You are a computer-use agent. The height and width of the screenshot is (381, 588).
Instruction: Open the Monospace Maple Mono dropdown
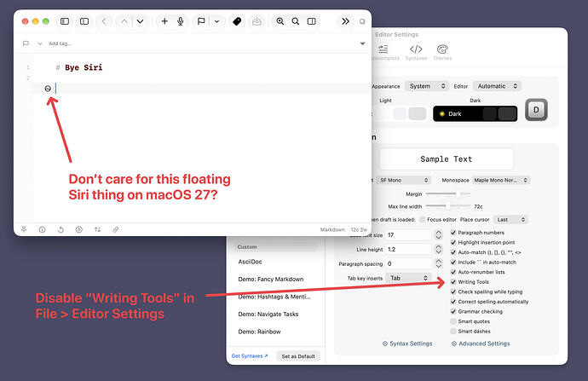500,180
